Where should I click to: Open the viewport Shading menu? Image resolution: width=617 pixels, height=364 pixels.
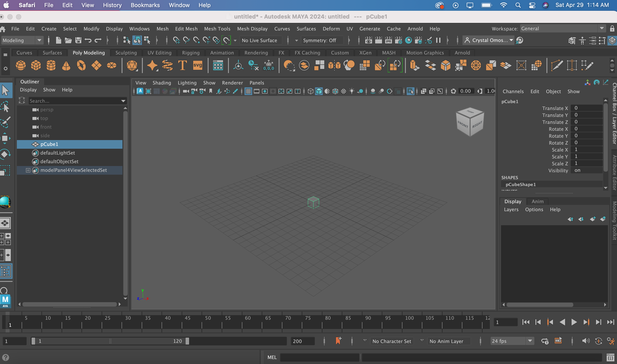161,83
